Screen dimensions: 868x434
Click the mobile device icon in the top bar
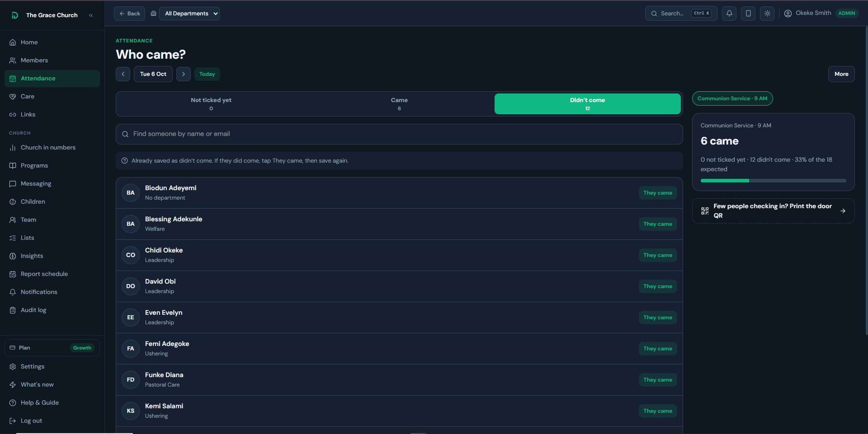748,14
